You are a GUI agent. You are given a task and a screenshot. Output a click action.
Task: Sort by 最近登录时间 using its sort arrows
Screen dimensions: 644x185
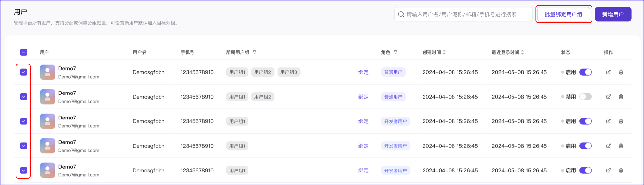pyautogui.click(x=523, y=52)
